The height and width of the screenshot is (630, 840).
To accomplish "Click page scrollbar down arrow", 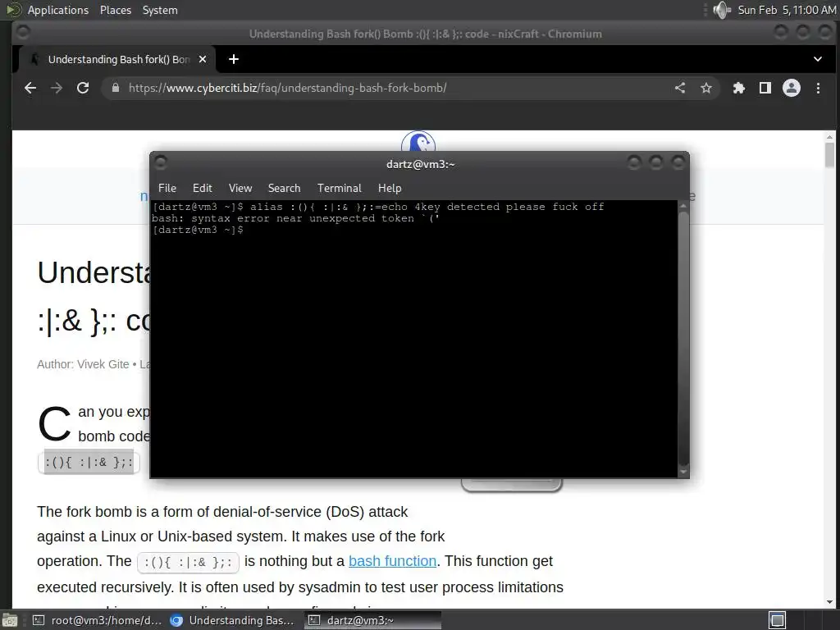I will pos(829,602).
